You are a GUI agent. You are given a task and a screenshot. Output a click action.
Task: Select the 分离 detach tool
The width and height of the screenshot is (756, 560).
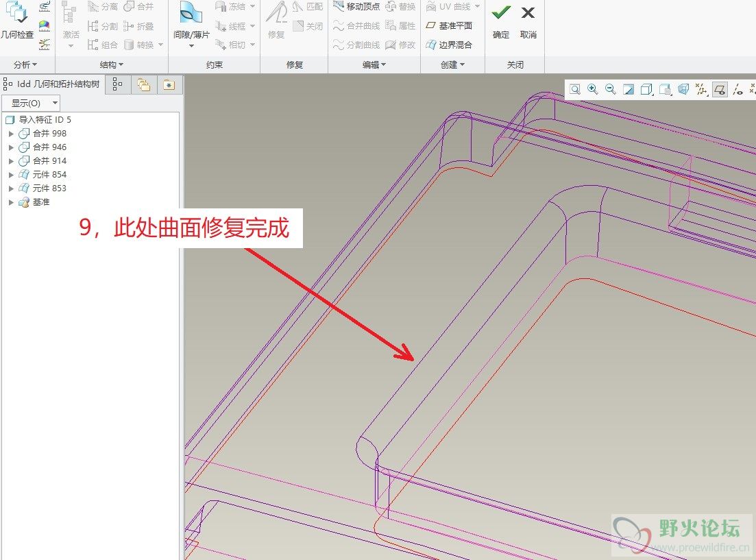tap(102, 7)
